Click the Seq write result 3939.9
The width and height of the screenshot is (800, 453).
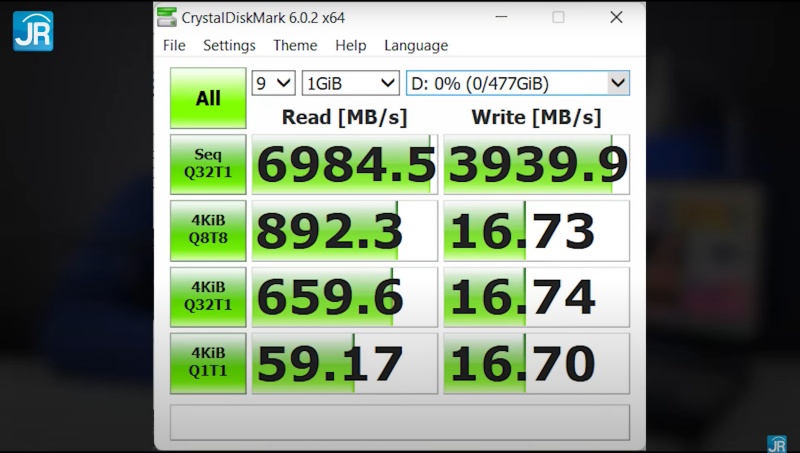pyautogui.click(x=537, y=165)
